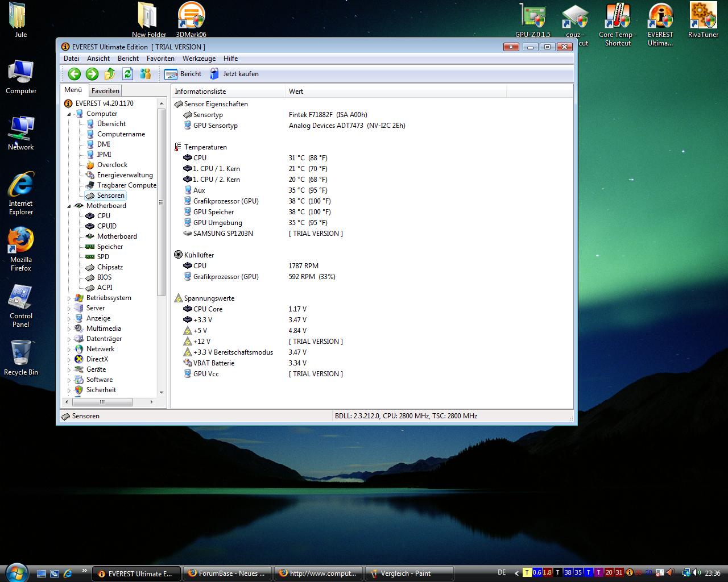Click the Windows Start orb

click(15, 572)
